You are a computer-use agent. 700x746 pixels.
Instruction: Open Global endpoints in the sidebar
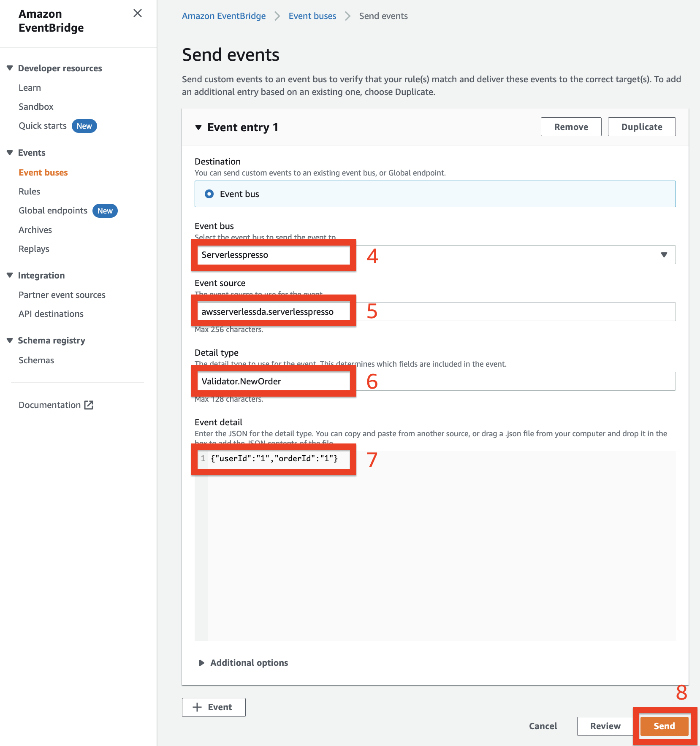(53, 211)
